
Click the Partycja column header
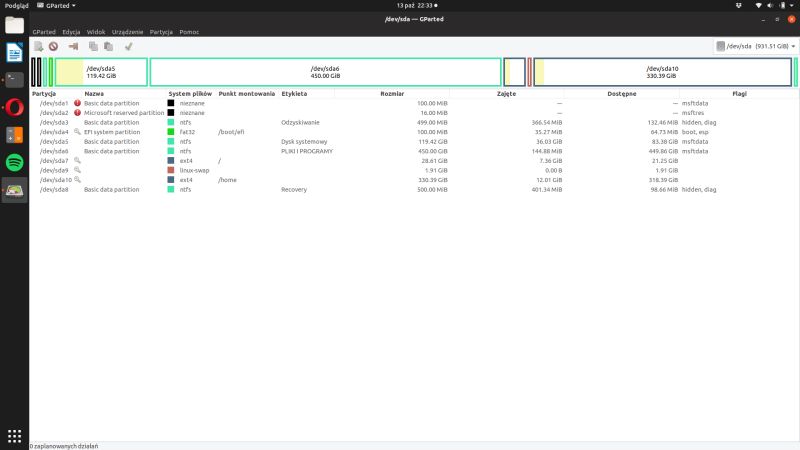pyautogui.click(x=44, y=94)
